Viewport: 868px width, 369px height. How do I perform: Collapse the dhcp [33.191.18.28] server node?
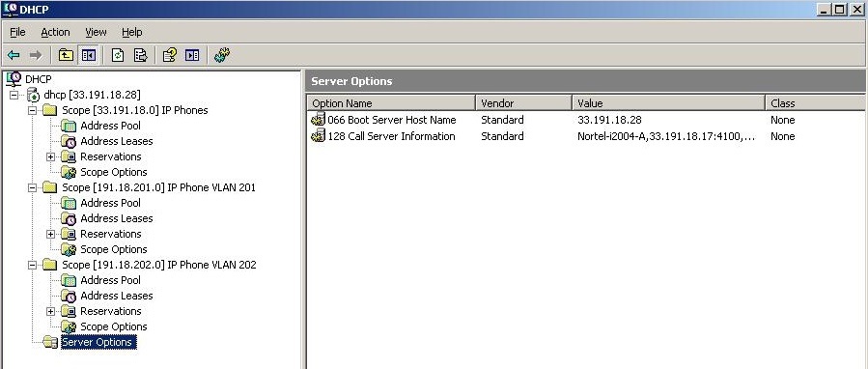[14, 96]
